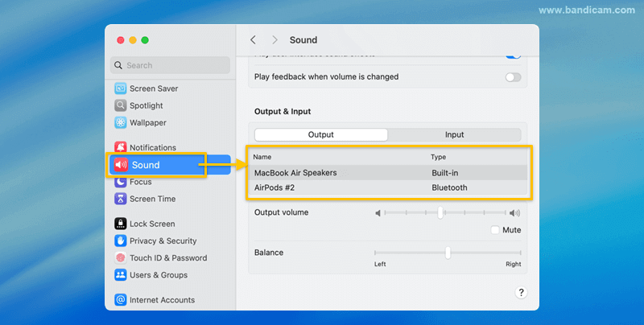Open Screen Saver settings icon
Image resolution: width=644 pixels, height=325 pixels.
(121, 88)
